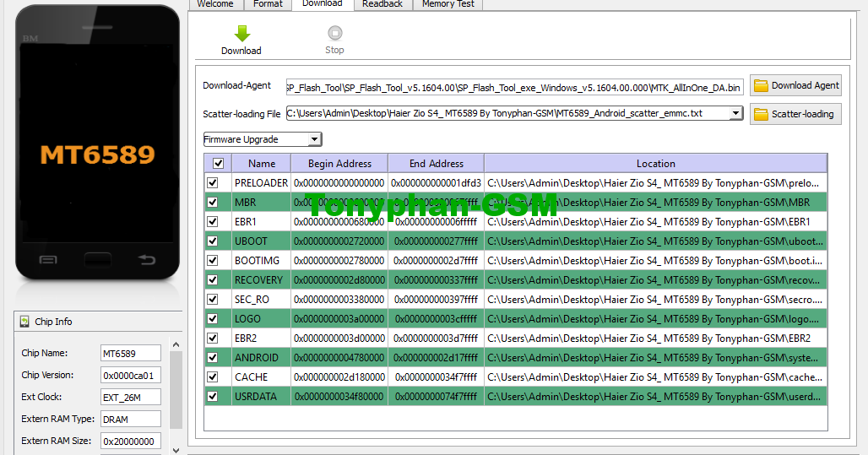
Task: Click the MT6589 phone preview image
Action: point(97,143)
